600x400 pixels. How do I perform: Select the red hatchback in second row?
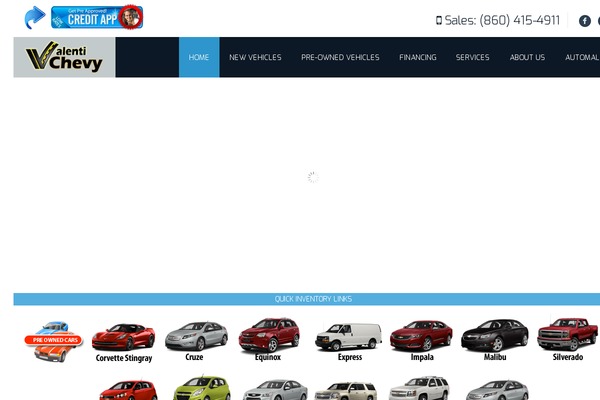click(x=128, y=390)
